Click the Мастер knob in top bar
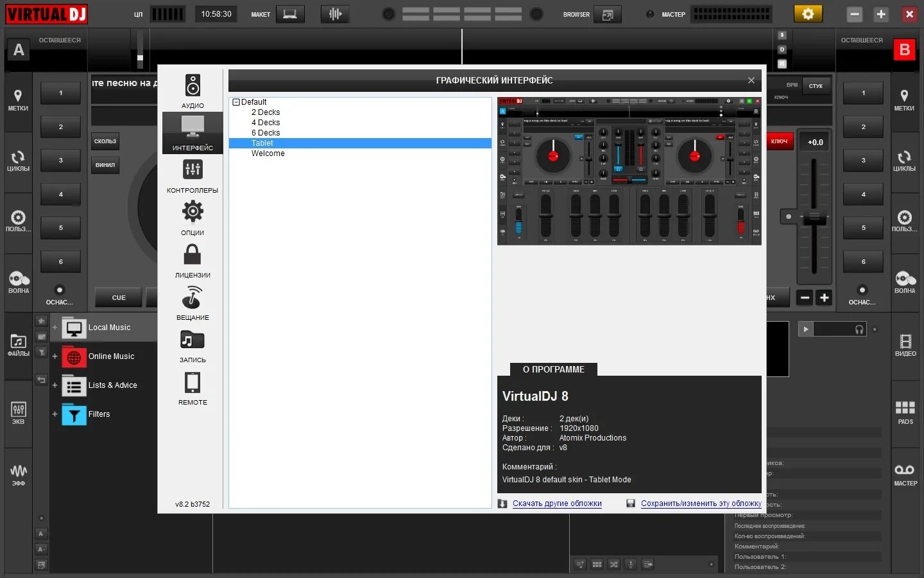This screenshot has width=924, height=578. (650, 14)
